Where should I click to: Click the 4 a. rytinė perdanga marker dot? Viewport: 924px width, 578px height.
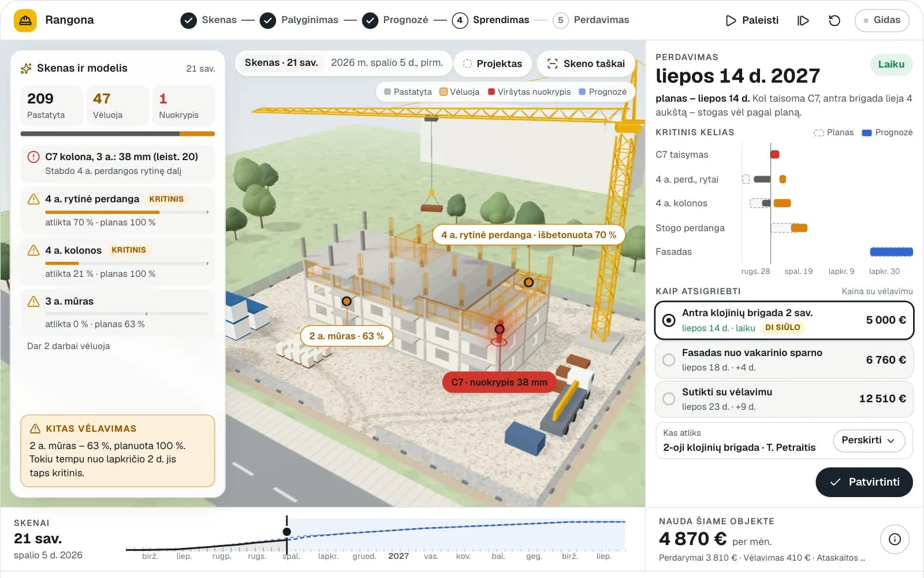click(x=528, y=282)
